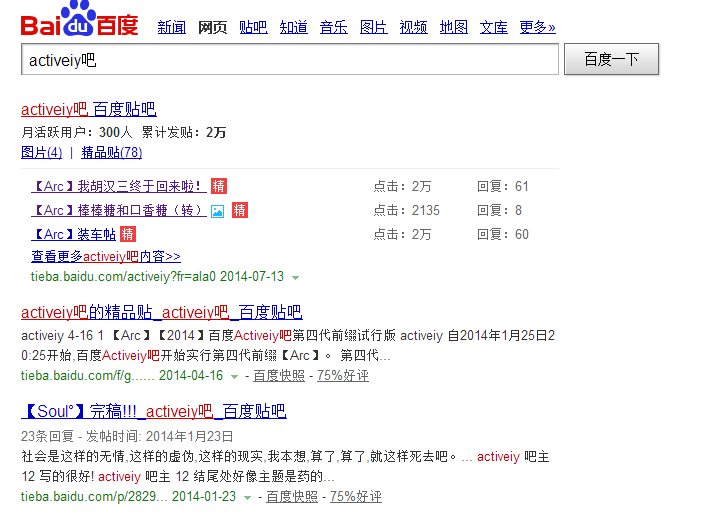Go to the 视频 tab
The width and height of the screenshot is (715, 514).
(414, 27)
